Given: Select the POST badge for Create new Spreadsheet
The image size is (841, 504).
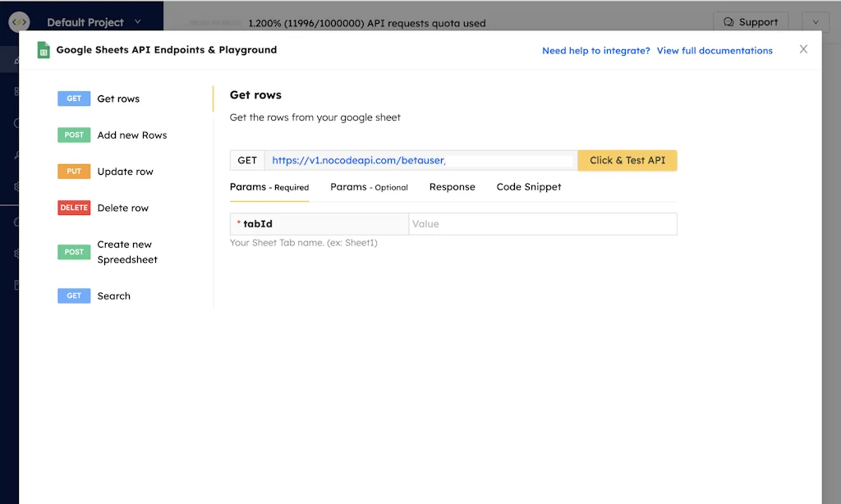Looking at the screenshot, I should (x=74, y=252).
